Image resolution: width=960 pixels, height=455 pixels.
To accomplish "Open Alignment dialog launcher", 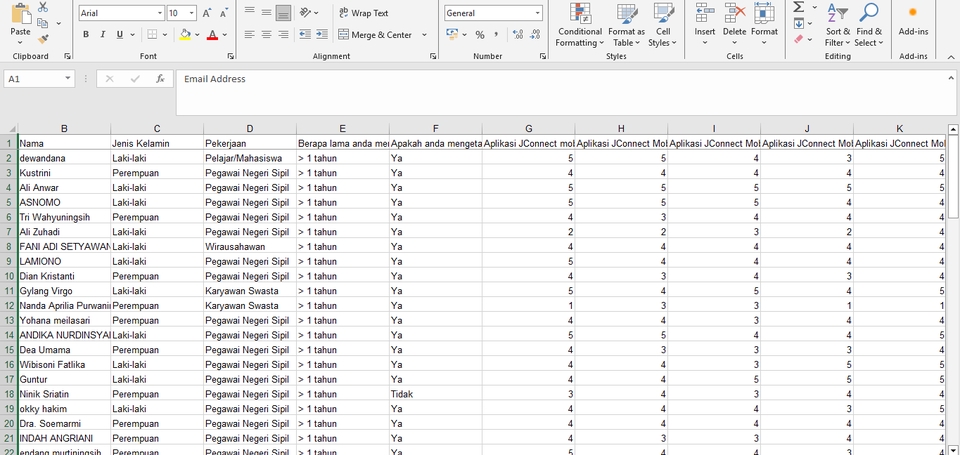I will coord(433,56).
